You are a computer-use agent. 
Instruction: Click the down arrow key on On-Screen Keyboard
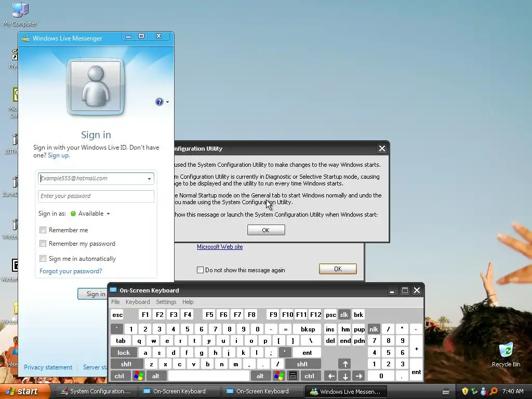(345, 376)
